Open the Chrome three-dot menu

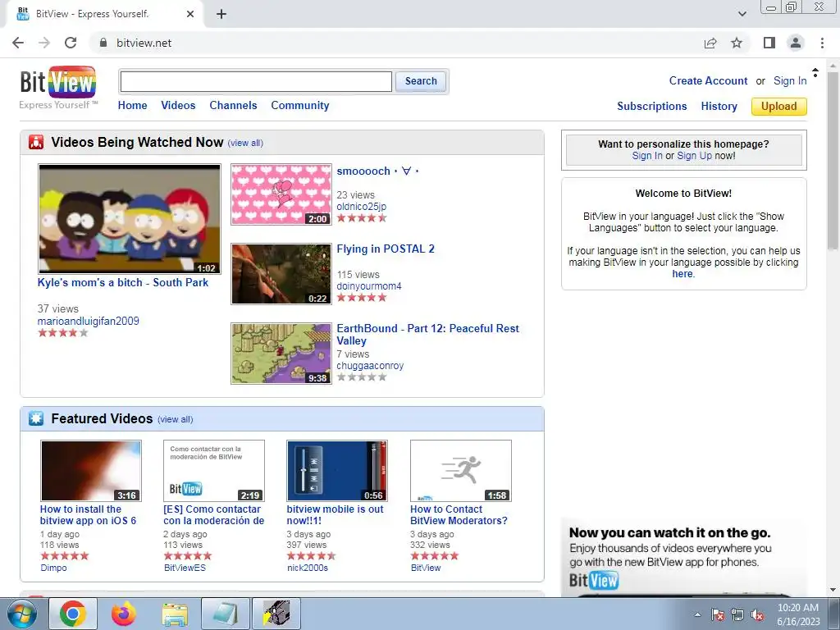tap(822, 43)
